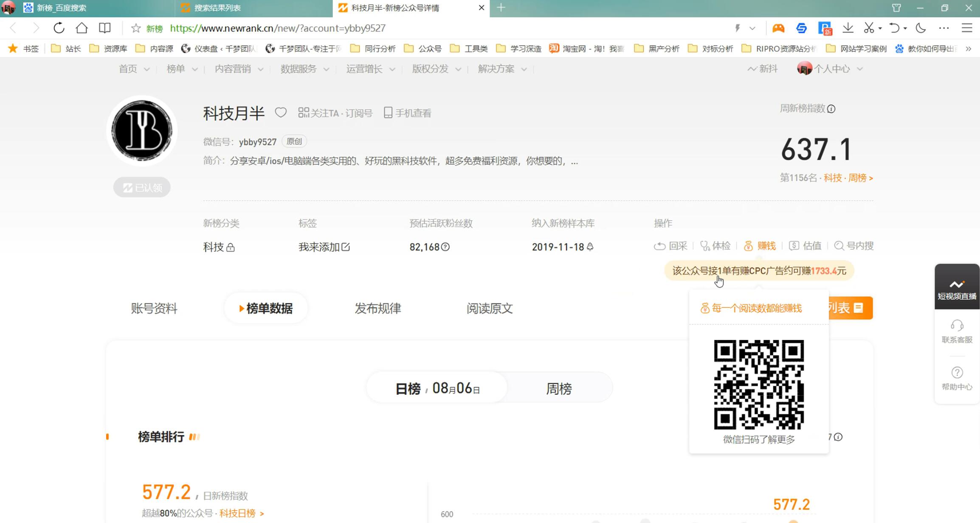
Task: Open 科技日榜 link
Action: (242, 513)
